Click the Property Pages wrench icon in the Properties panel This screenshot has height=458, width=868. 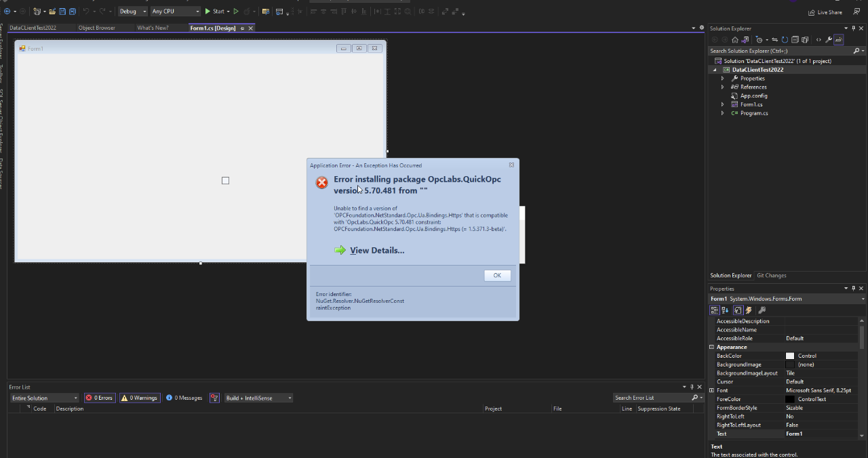click(762, 310)
